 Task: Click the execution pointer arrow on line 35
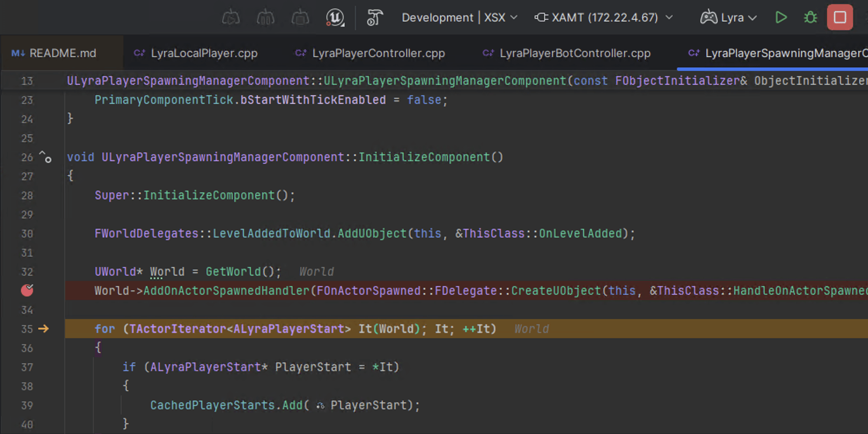click(x=43, y=329)
